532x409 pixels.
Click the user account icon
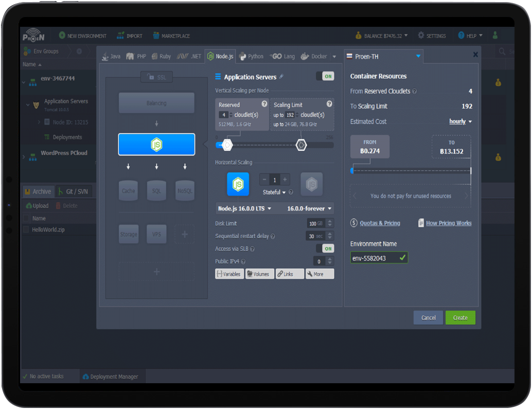(495, 36)
